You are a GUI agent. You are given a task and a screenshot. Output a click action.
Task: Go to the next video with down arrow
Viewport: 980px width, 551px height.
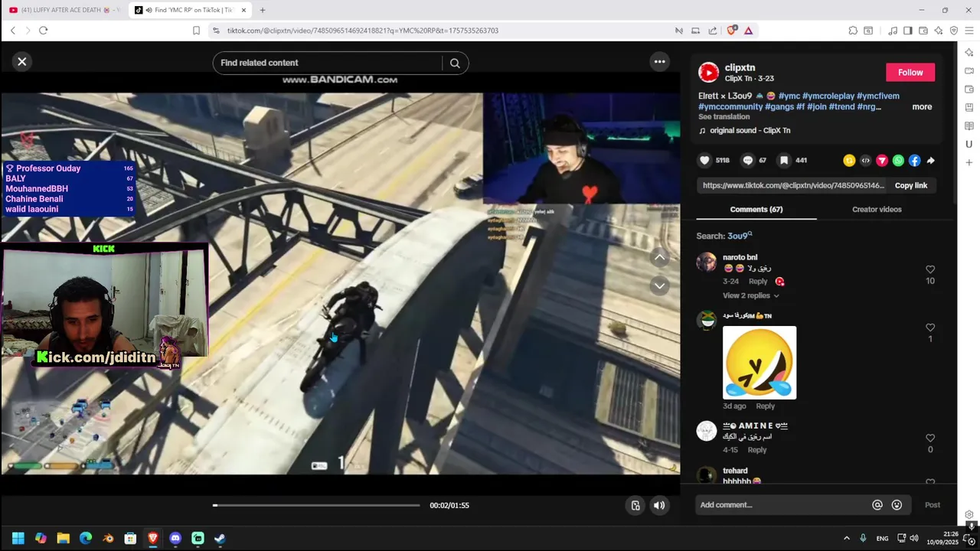coord(659,285)
